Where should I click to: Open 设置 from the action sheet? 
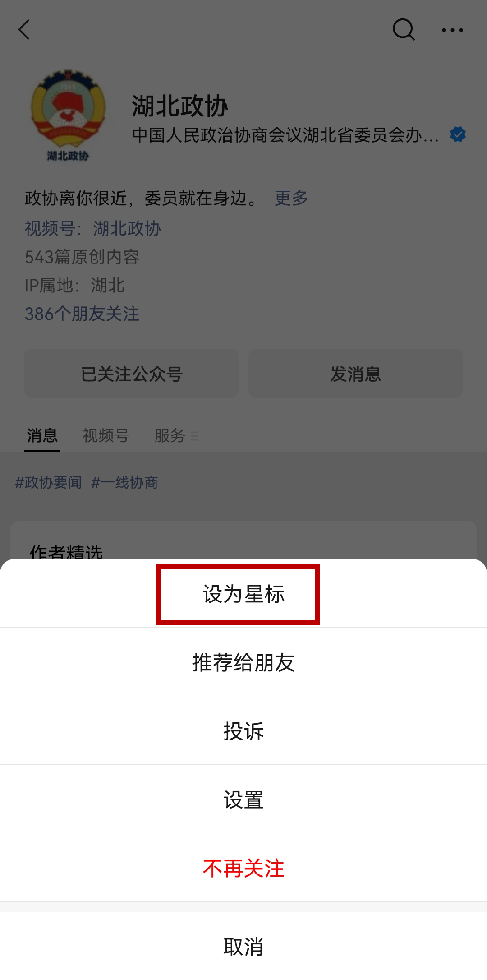tap(243, 799)
